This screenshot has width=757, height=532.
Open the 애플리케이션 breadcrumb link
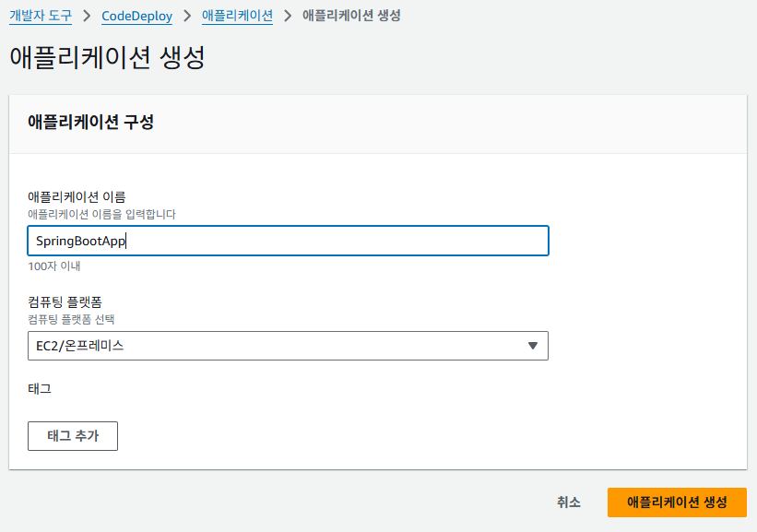click(237, 16)
